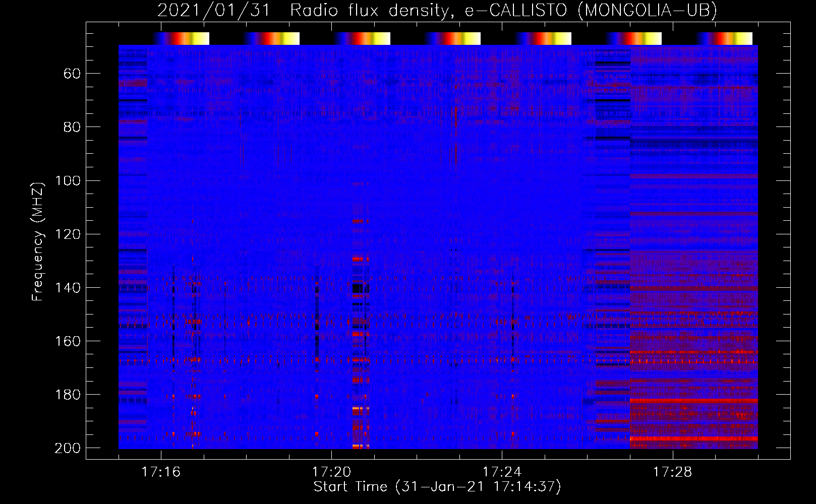
Task: Click the fourth color bar above the spectrogram
Action: (x=453, y=38)
